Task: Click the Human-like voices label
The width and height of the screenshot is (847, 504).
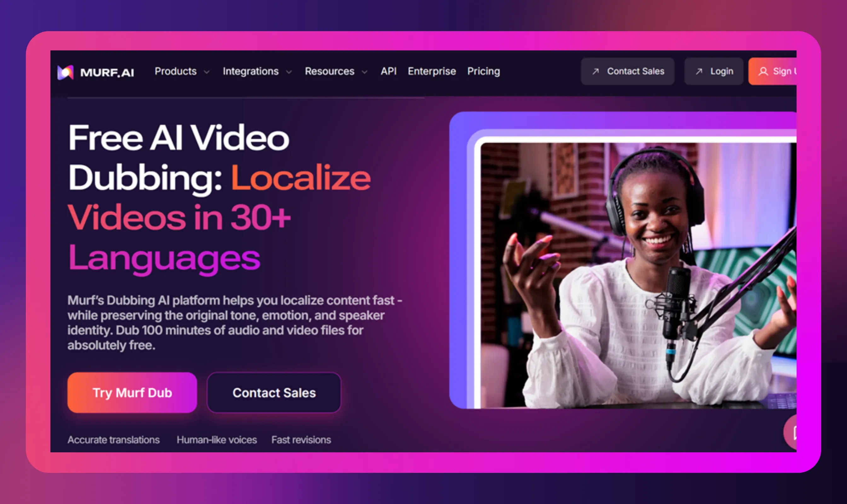Action: (216, 439)
